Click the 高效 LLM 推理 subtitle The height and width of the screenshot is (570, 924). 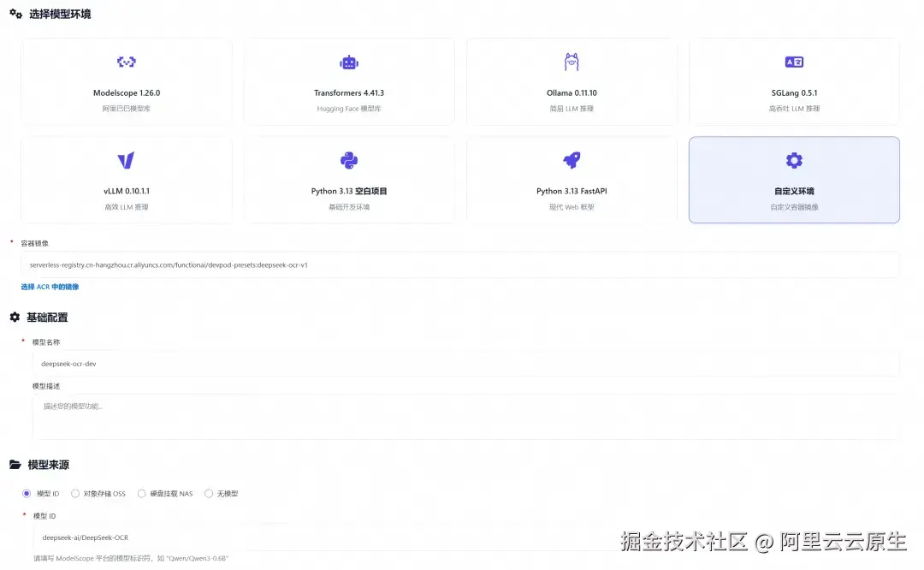point(126,207)
